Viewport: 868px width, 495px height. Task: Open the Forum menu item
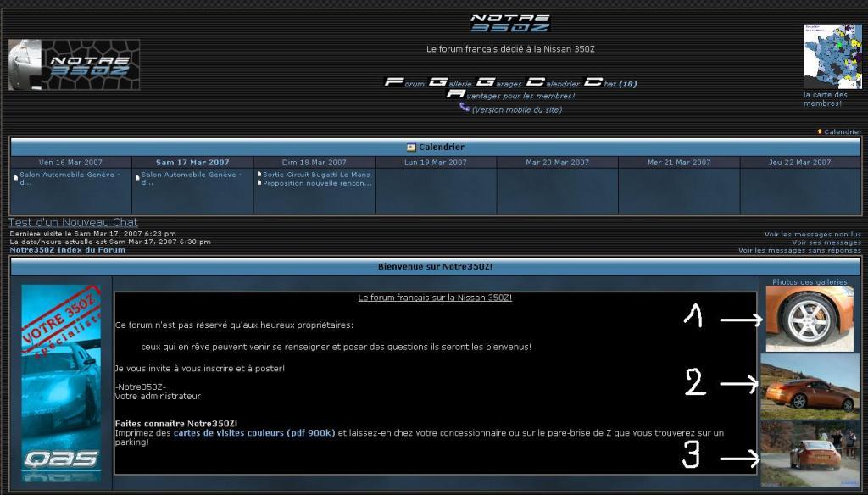coord(404,83)
